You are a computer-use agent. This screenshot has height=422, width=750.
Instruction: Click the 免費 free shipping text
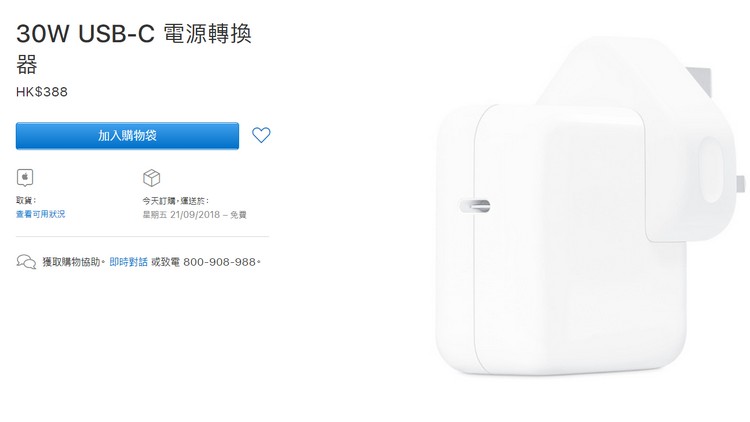point(238,215)
